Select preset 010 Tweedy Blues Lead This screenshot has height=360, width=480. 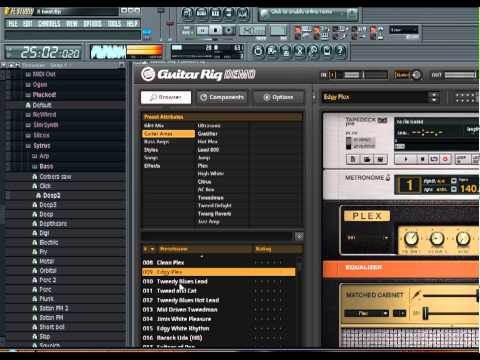[219, 281]
